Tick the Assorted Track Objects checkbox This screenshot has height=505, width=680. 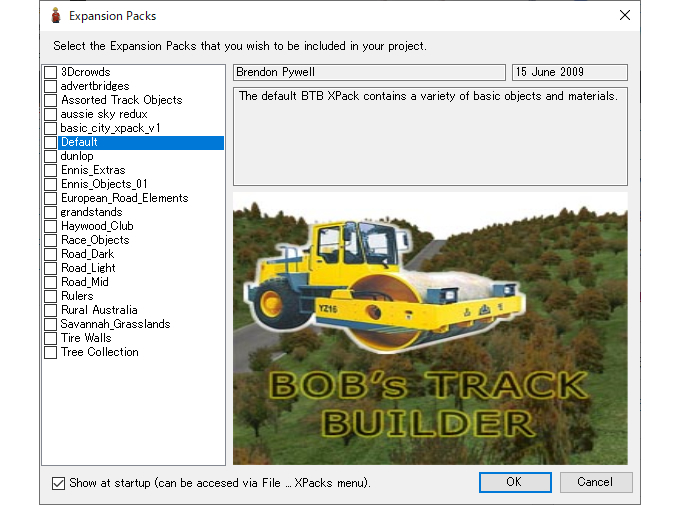coord(50,100)
